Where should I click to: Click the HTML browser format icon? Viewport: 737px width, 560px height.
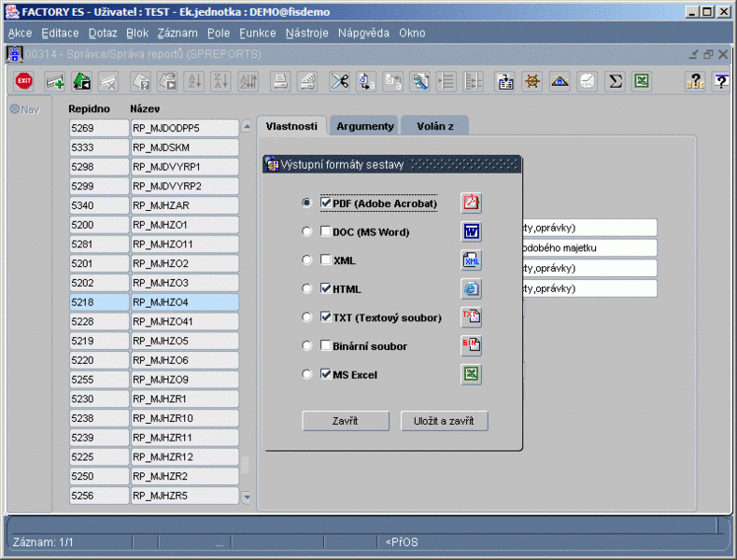point(472,289)
